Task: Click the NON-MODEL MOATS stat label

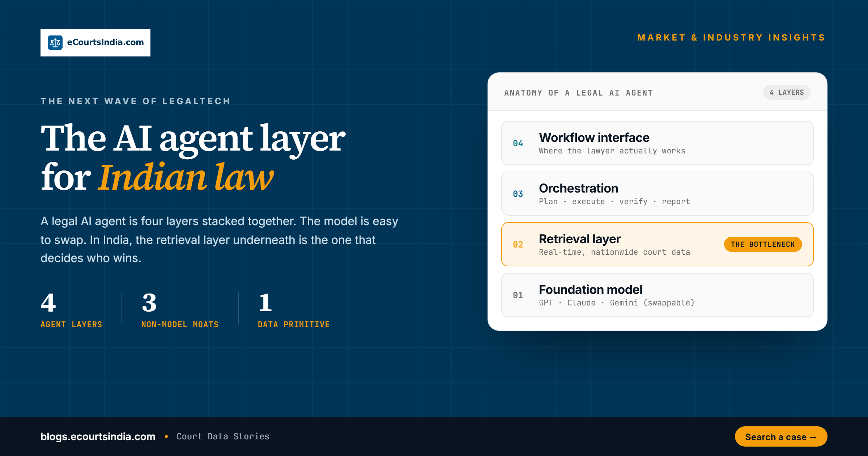Action: [180, 324]
